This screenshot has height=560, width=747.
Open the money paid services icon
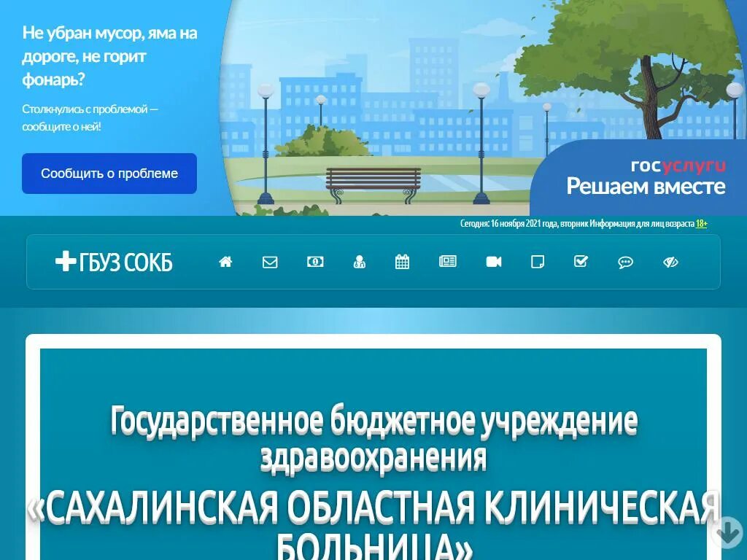pos(315,262)
